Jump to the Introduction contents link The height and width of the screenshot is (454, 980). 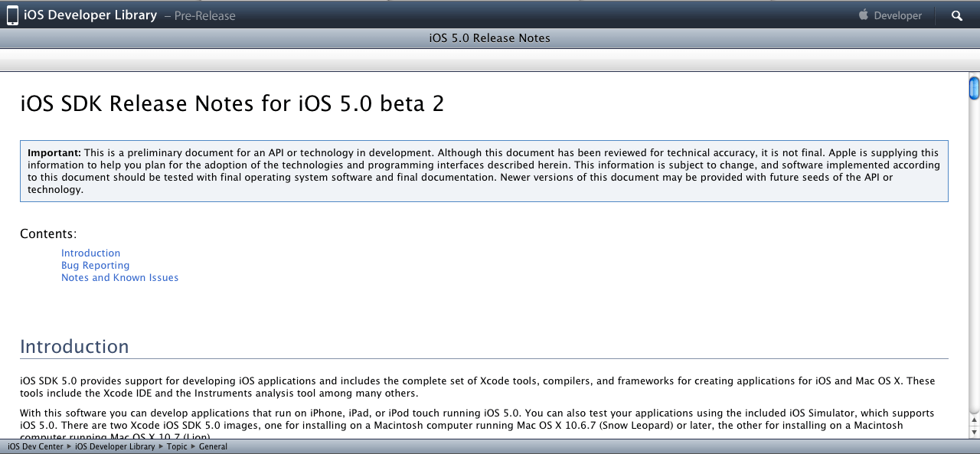coord(90,253)
